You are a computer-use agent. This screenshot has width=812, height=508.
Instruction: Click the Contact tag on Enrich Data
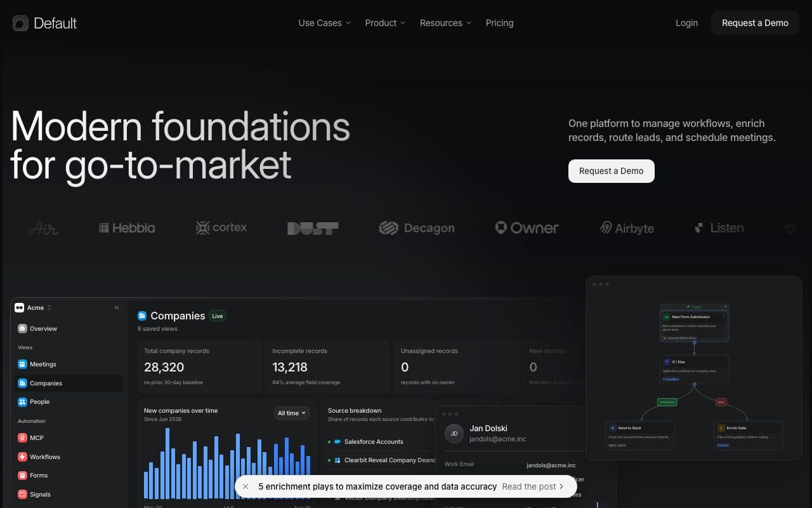[x=723, y=445]
